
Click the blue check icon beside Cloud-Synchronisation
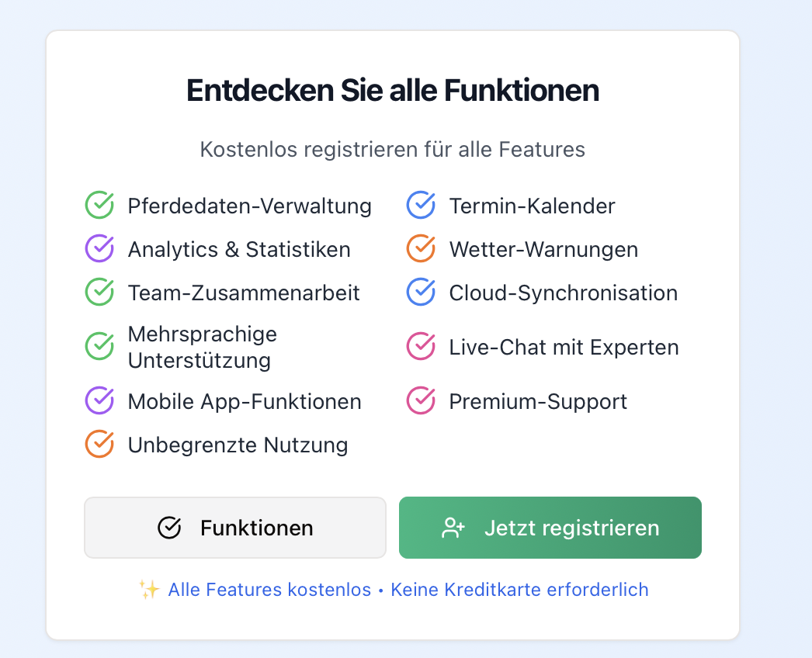pos(421,293)
